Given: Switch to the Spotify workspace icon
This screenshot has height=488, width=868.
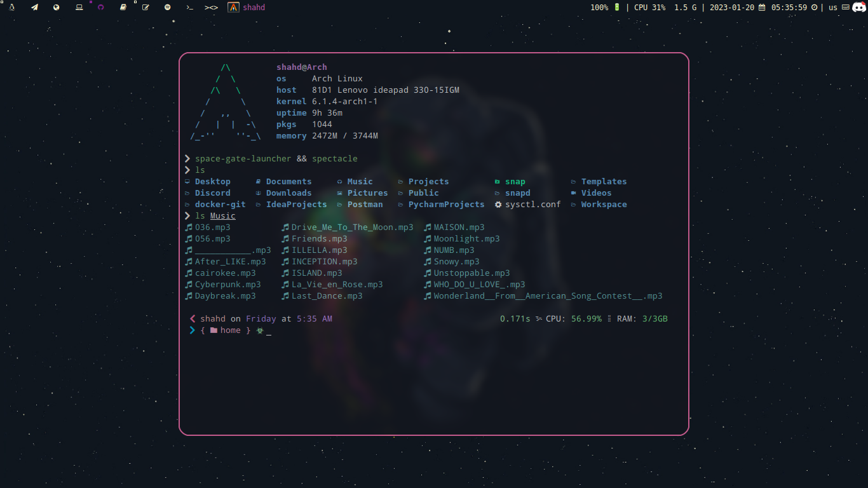Looking at the screenshot, I should click(x=167, y=8).
